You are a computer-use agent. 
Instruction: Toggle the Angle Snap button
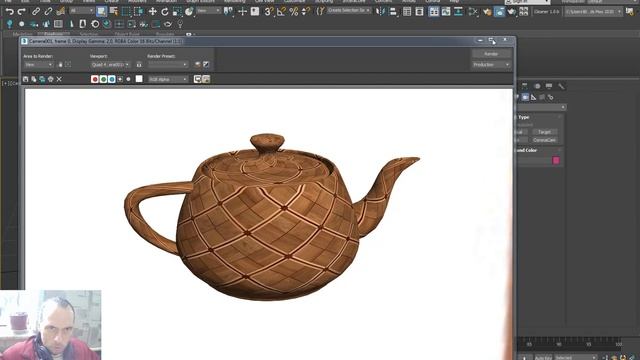281,11
